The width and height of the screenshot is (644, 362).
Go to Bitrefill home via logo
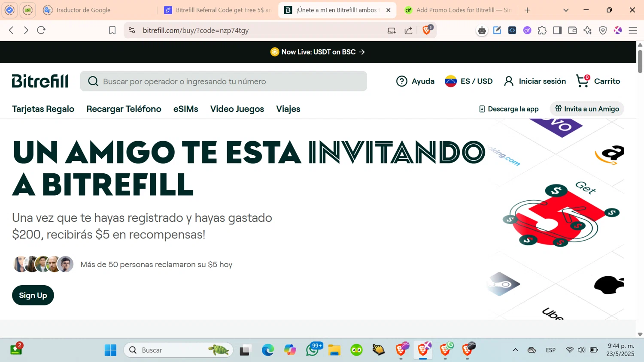pos(40,81)
